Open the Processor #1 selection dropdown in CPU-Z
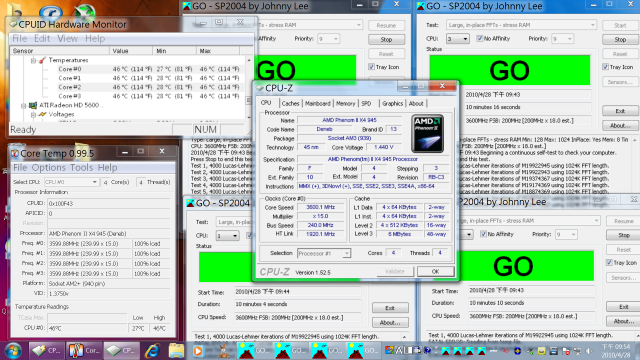 coord(346,253)
